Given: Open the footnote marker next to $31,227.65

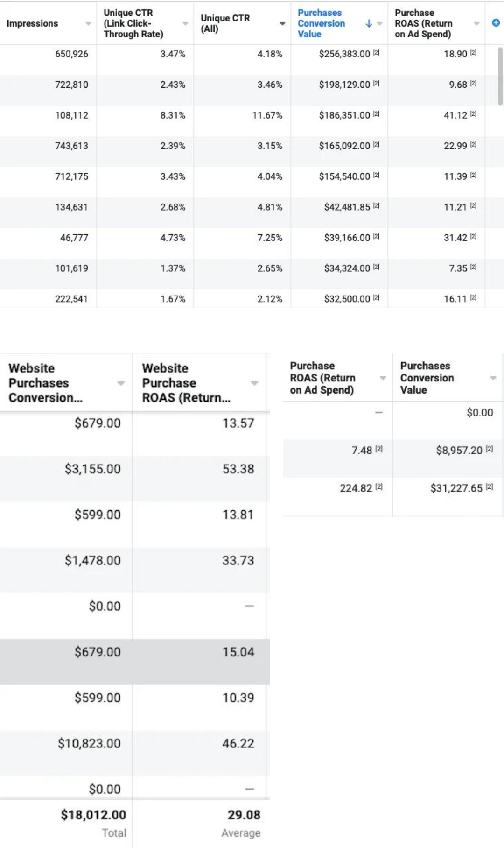Looking at the screenshot, I should click(489, 486).
